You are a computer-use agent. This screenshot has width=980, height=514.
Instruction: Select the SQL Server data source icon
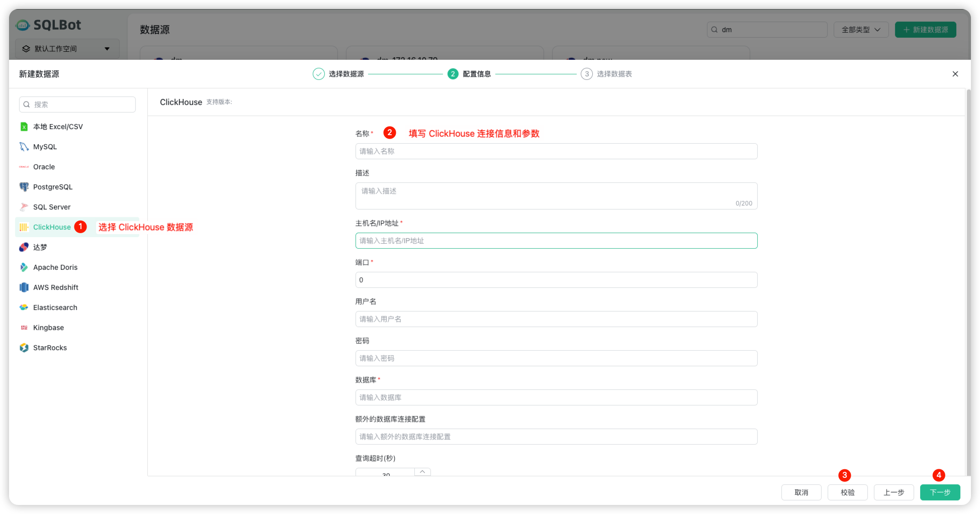24,207
